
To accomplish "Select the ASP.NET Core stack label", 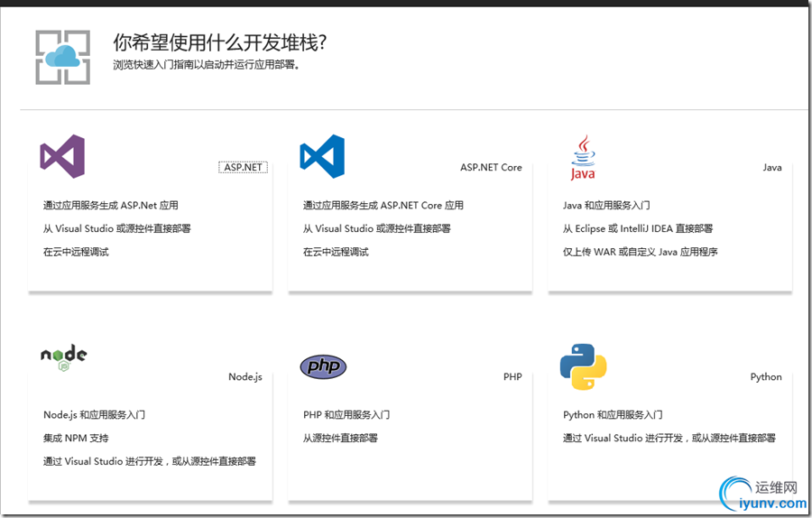I will point(491,167).
